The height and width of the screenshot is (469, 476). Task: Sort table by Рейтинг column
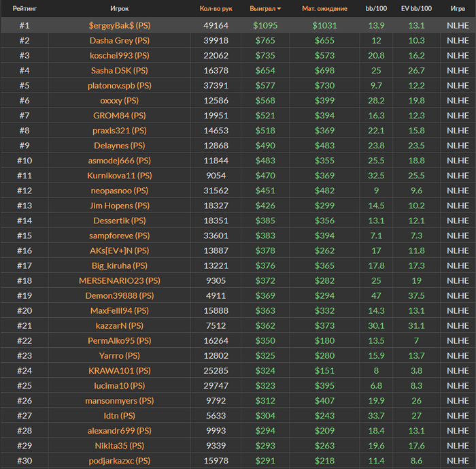(x=24, y=9)
